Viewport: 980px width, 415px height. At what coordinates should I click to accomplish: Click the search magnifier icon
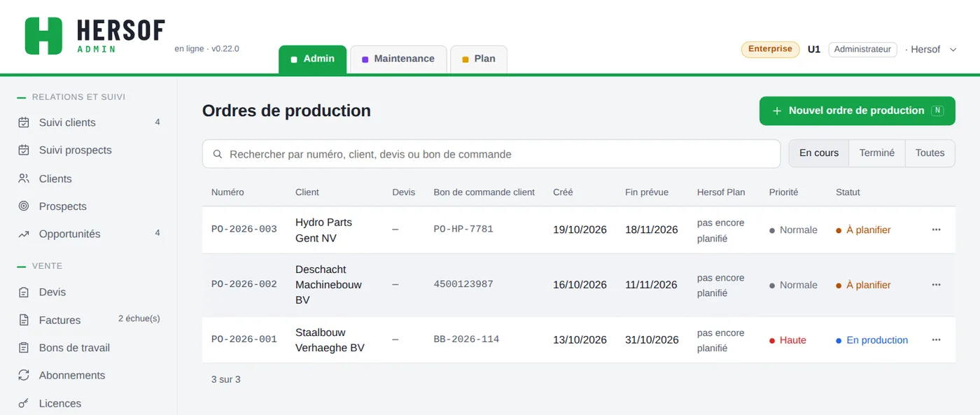[218, 154]
